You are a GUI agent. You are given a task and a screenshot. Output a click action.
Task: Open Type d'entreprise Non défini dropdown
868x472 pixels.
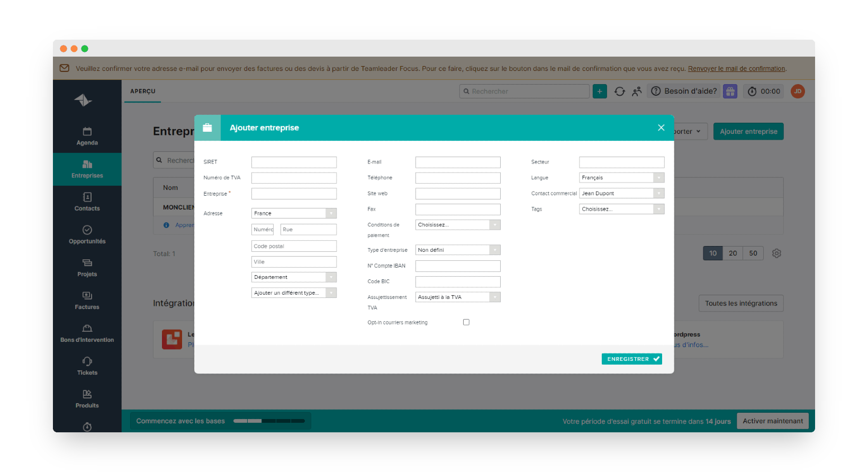[x=458, y=250]
